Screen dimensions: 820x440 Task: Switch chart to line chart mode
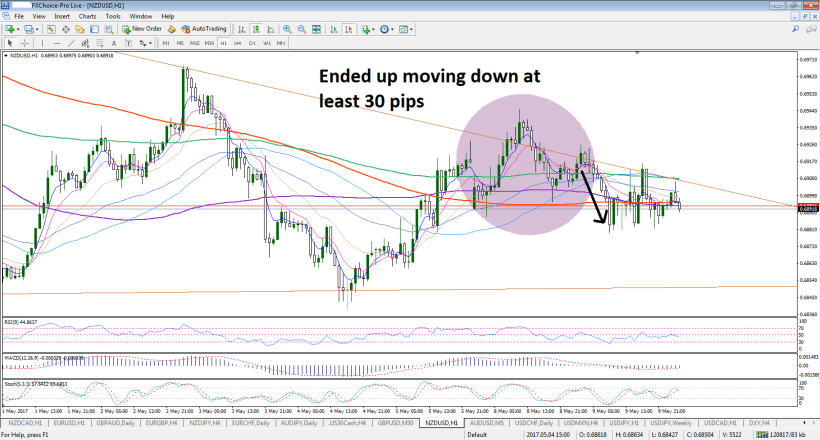(x=270, y=29)
